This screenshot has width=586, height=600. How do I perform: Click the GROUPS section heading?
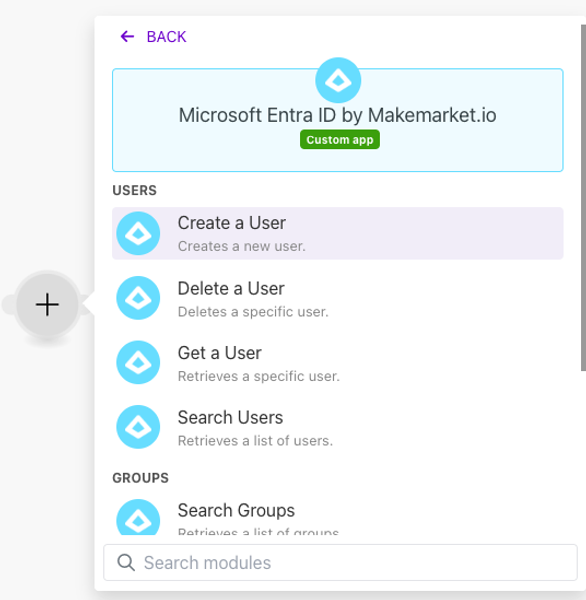(140, 478)
